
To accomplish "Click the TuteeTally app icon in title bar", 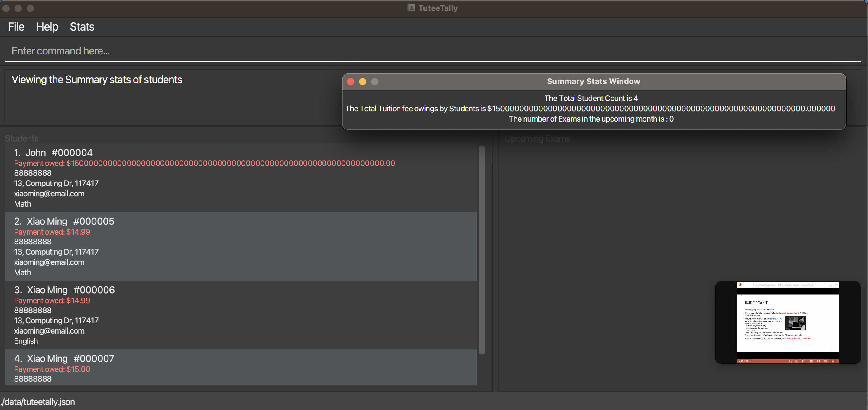I will (x=411, y=8).
